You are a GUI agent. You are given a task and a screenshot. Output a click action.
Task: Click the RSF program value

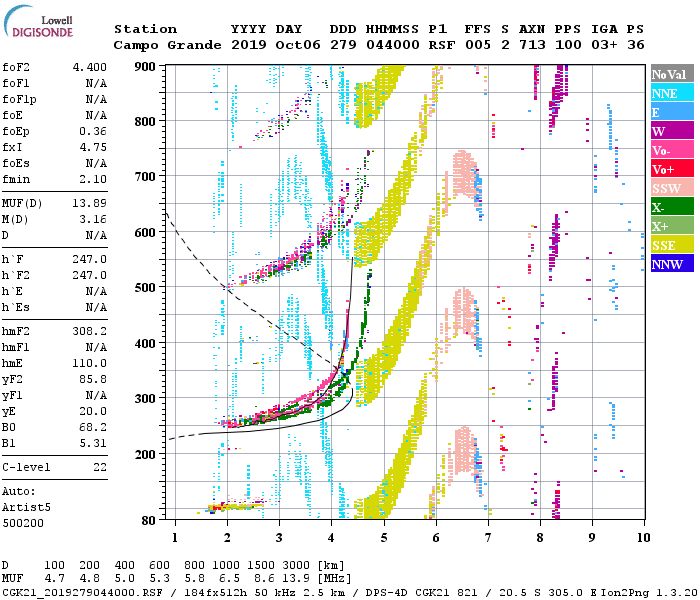[442, 45]
